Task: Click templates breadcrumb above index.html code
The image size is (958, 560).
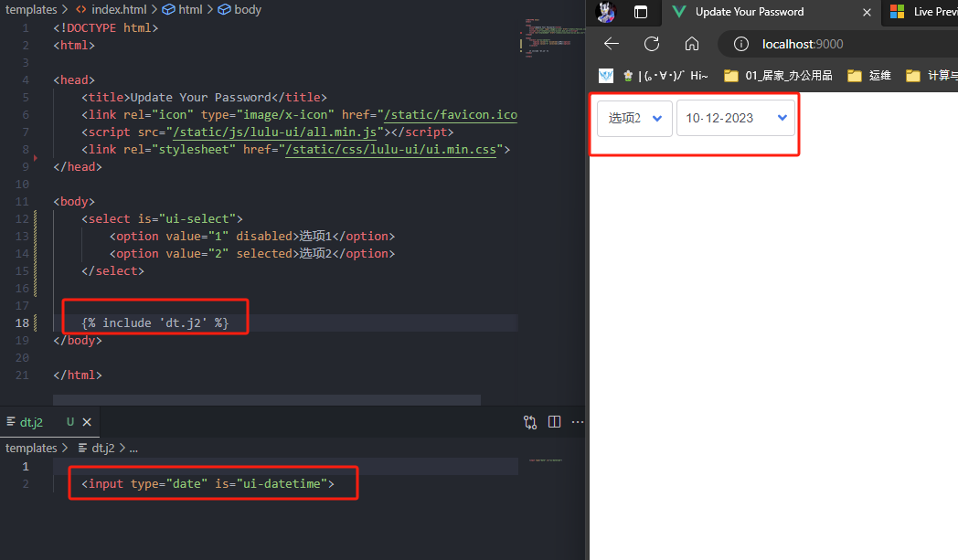Action: click(31, 10)
